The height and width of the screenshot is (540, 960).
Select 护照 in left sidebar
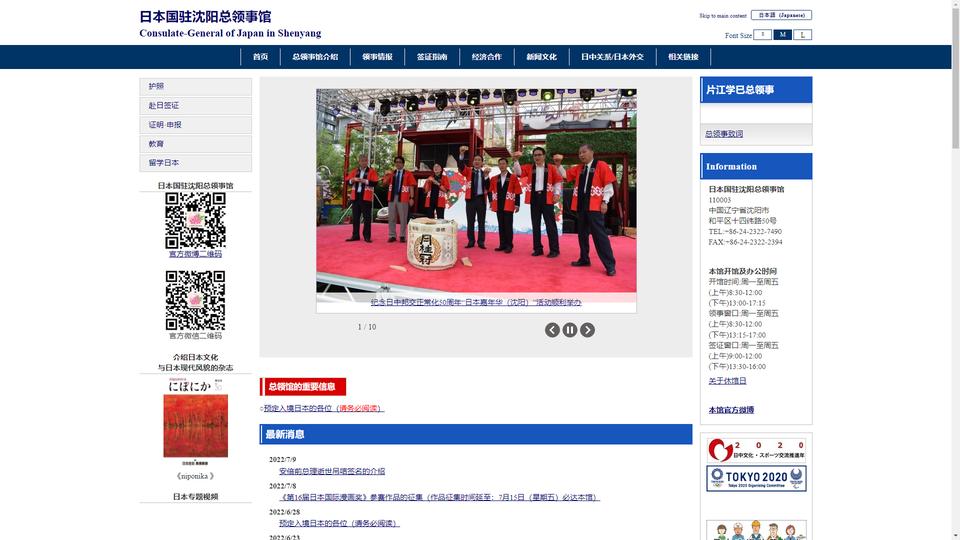pos(195,86)
